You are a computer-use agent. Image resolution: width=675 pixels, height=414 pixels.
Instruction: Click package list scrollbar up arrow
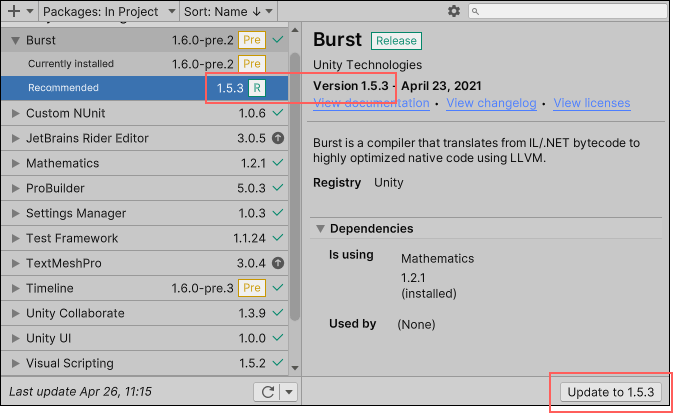(295, 30)
